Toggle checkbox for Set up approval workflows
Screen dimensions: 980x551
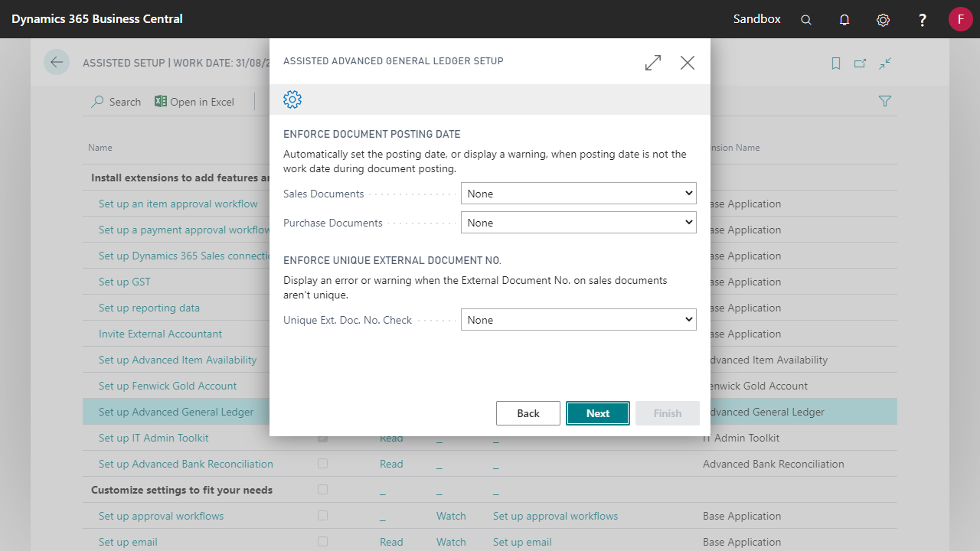click(322, 516)
